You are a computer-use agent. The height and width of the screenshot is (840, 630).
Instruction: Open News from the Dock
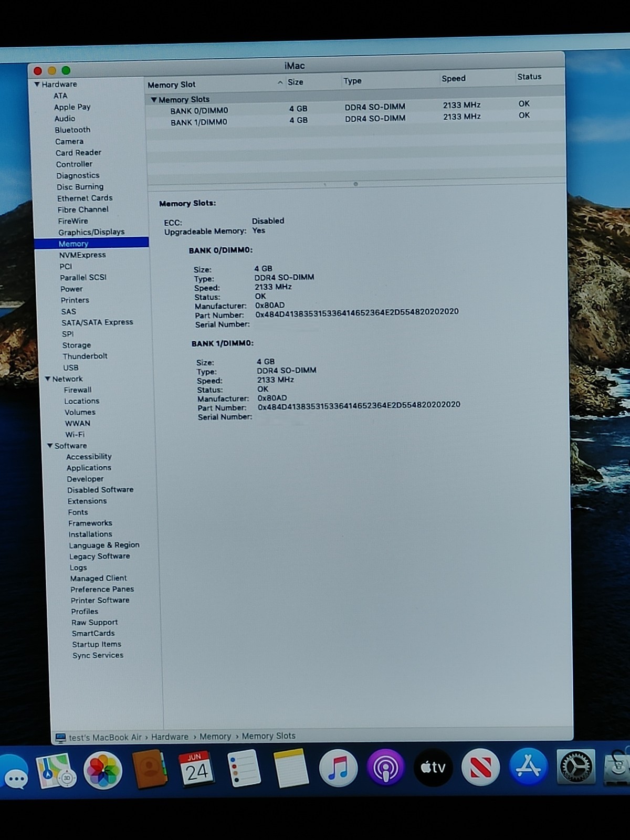(480, 768)
